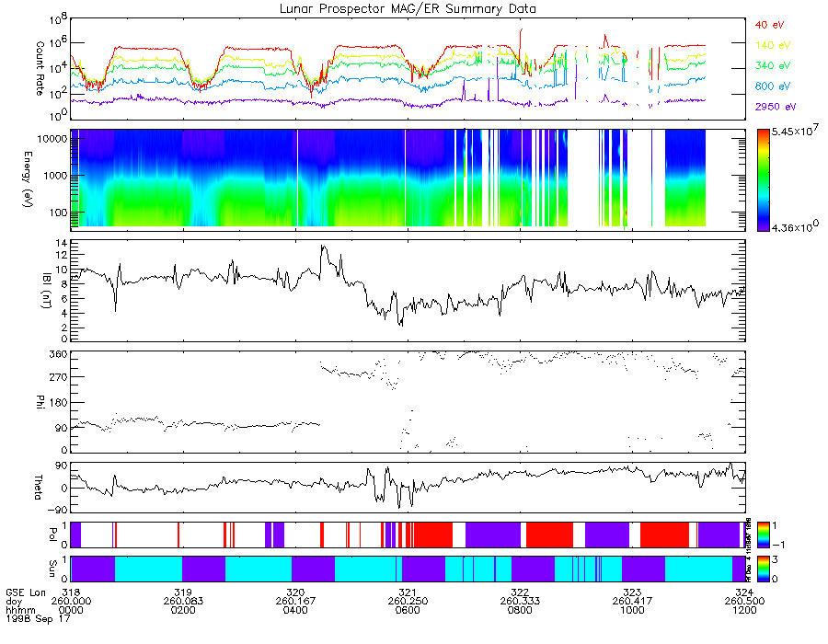The width and height of the screenshot is (828, 644).
Task: Click GSE longitude tick value '321'
Action: point(408,592)
